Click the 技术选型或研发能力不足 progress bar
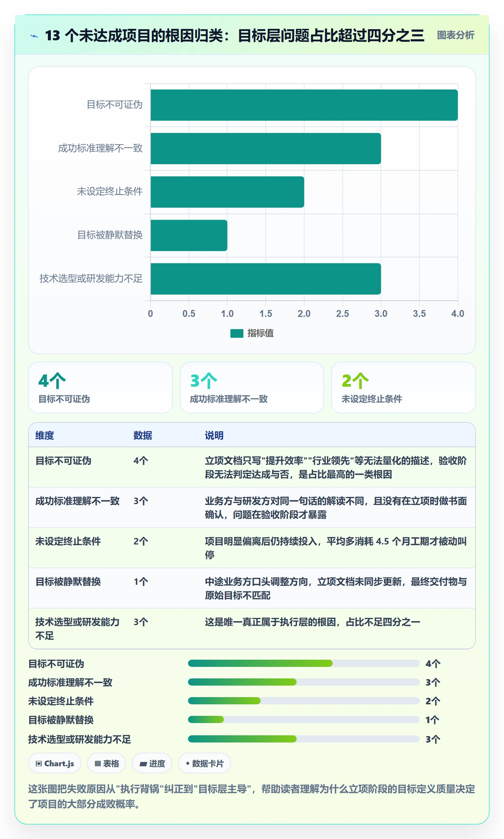 coord(304,739)
